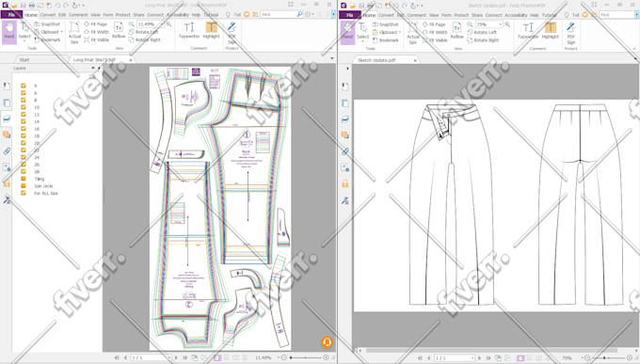The image size is (640, 364).
Task: Click zoom out magnifier in Long Prat ribbon
Action: pos(132,24)
